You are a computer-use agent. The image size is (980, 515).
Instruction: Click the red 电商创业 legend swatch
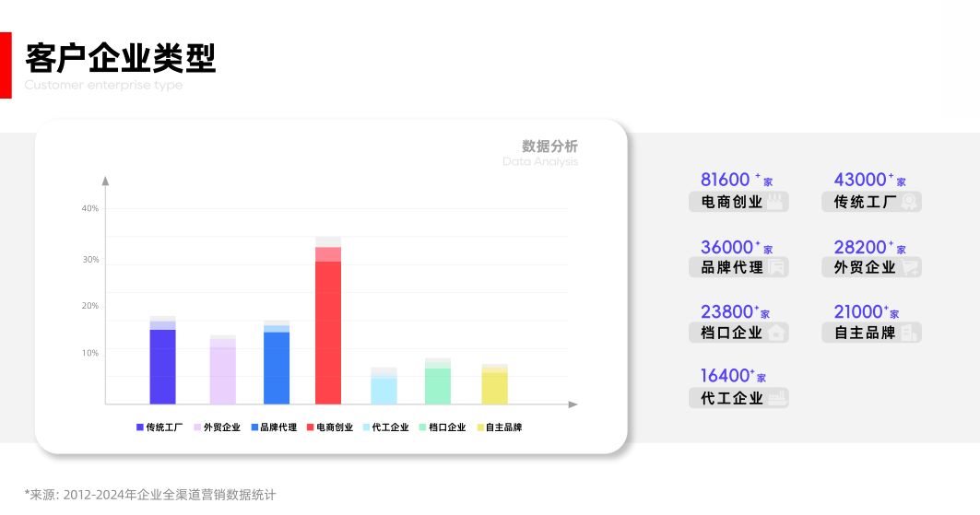point(310,427)
